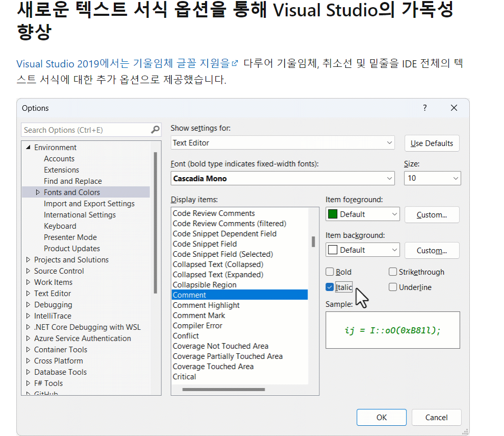Viewport: 504px width, 436px height.
Task: Select Import and Export Settings item
Action: pyautogui.click(x=89, y=204)
